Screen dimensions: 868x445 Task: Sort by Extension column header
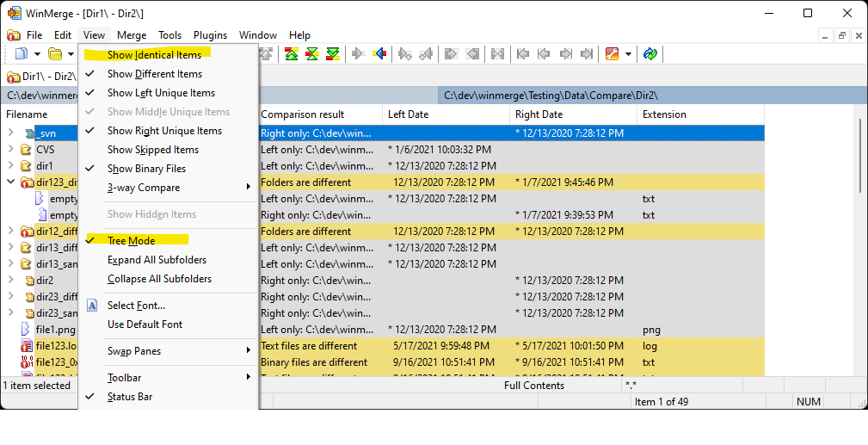coord(700,114)
